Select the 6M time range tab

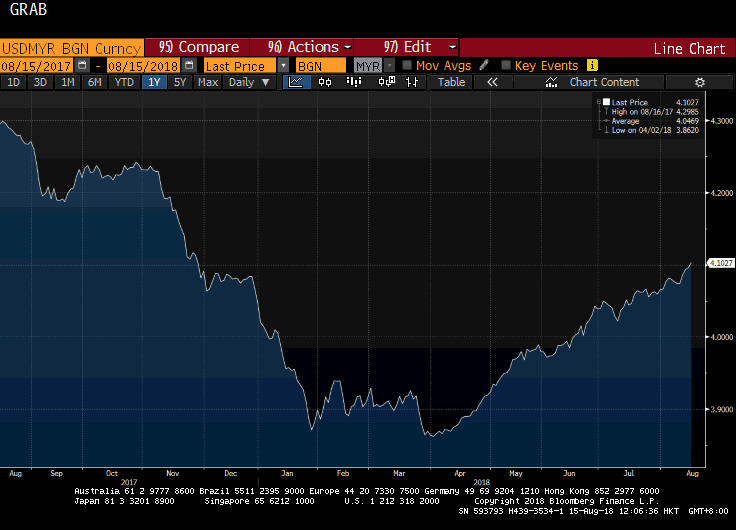tap(94, 82)
